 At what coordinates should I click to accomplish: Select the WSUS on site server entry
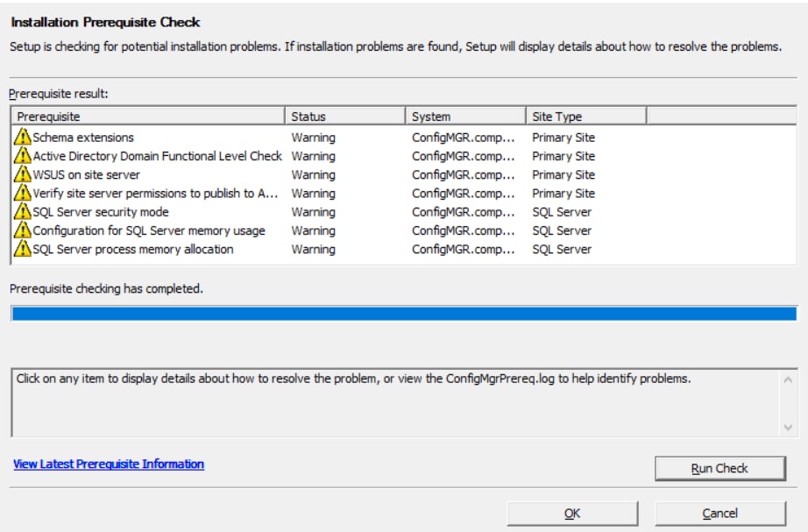(x=86, y=174)
